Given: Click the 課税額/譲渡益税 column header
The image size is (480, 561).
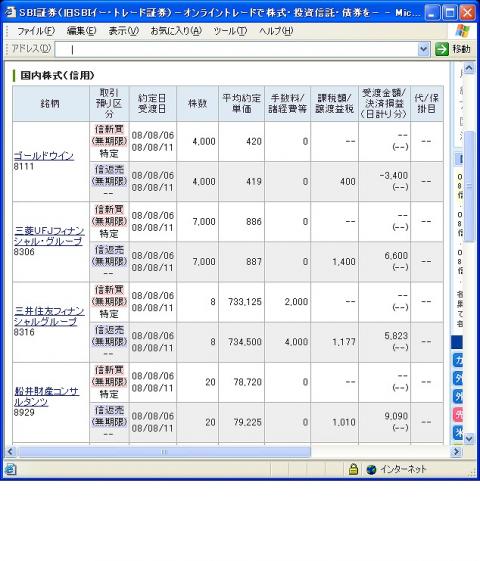Looking at the screenshot, I should click(x=334, y=104).
